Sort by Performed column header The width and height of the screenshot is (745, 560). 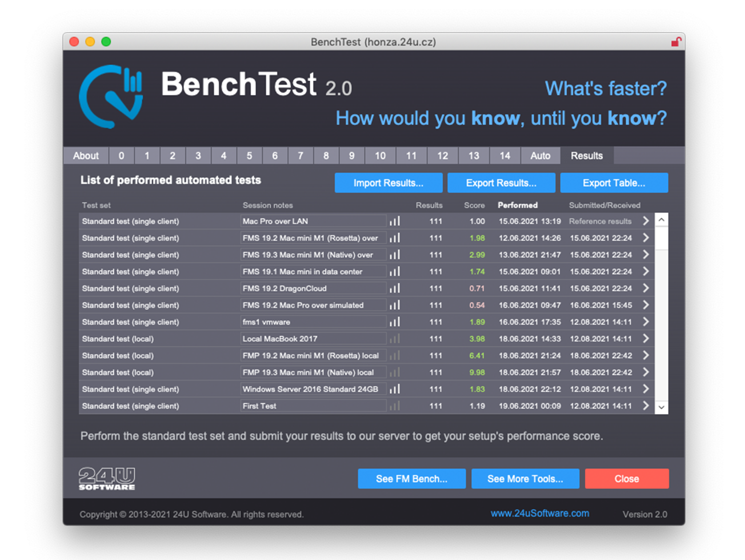pyautogui.click(x=517, y=205)
